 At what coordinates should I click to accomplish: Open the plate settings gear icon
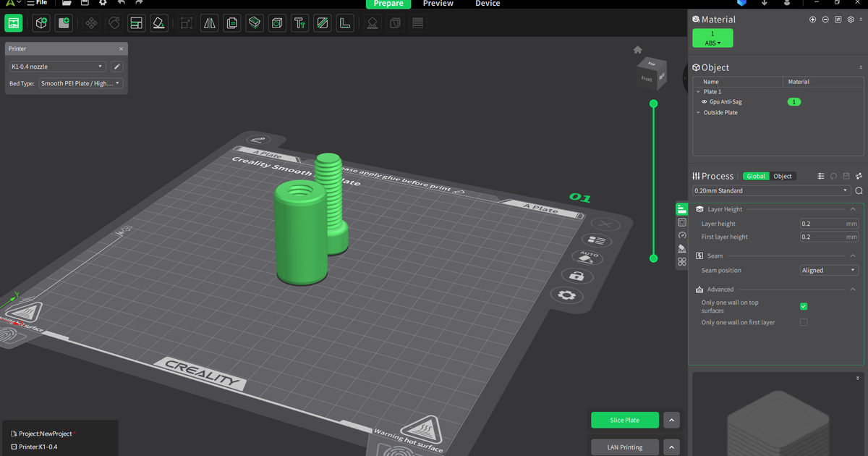coord(571,295)
